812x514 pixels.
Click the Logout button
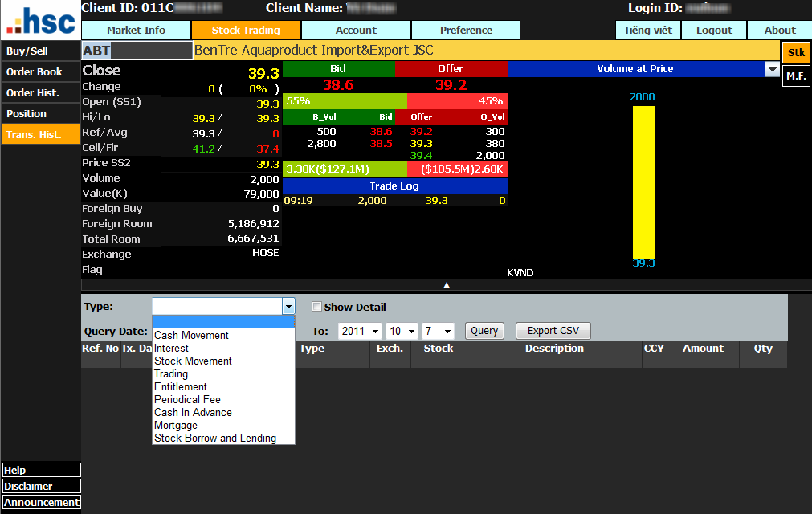click(x=714, y=30)
